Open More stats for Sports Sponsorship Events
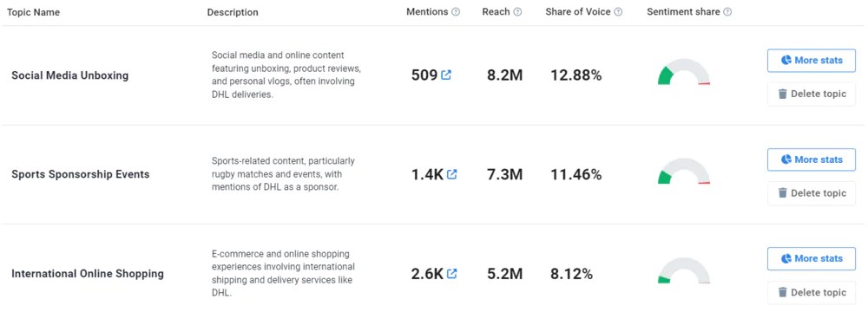This screenshot has height=312, width=868. [x=812, y=159]
